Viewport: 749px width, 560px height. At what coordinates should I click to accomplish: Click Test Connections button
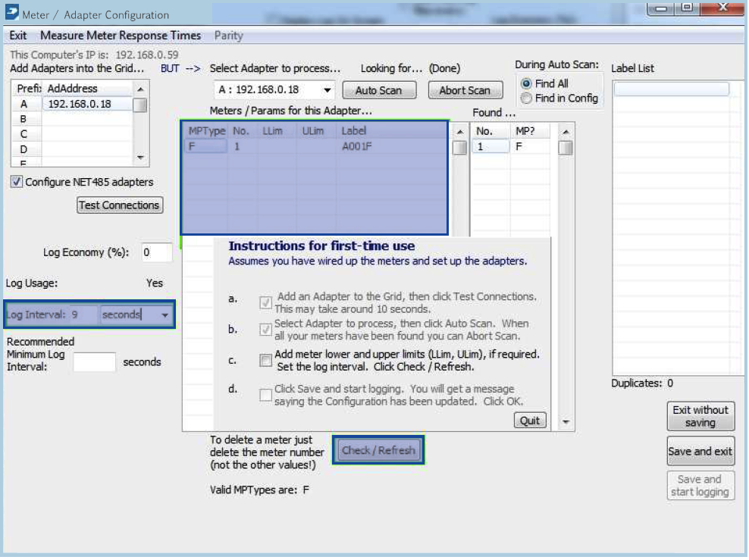point(120,205)
